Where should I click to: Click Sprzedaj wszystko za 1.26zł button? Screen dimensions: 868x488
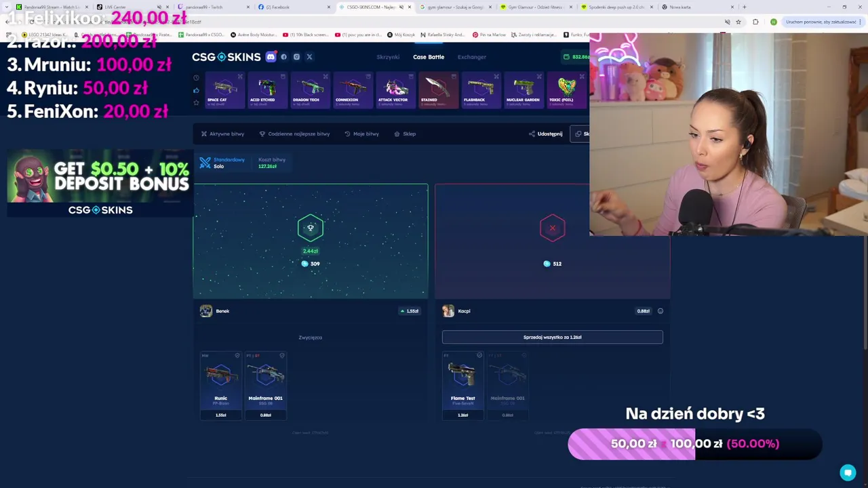tap(552, 337)
